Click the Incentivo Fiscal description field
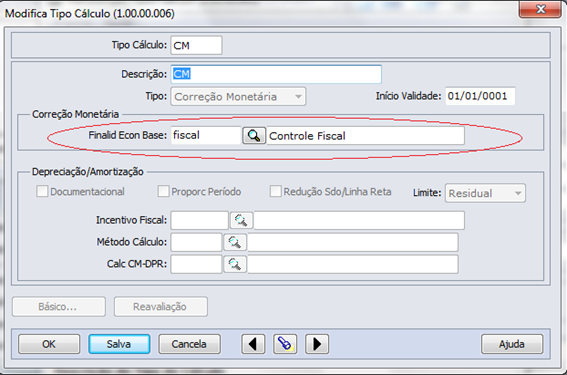Image resolution: width=567 pixels, height=375 pixels. [x=359, y=220]
